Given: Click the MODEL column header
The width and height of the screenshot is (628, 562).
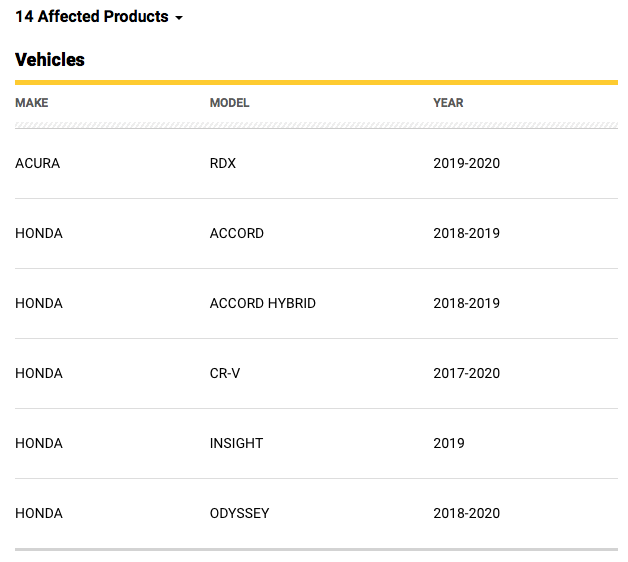Looking at the screenshot, I should point(230,103).
